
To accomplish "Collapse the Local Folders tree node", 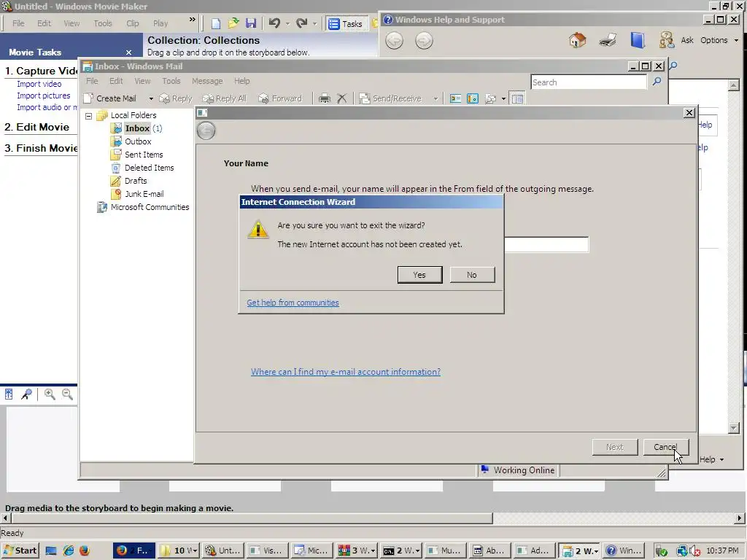I will pos(88,116).
